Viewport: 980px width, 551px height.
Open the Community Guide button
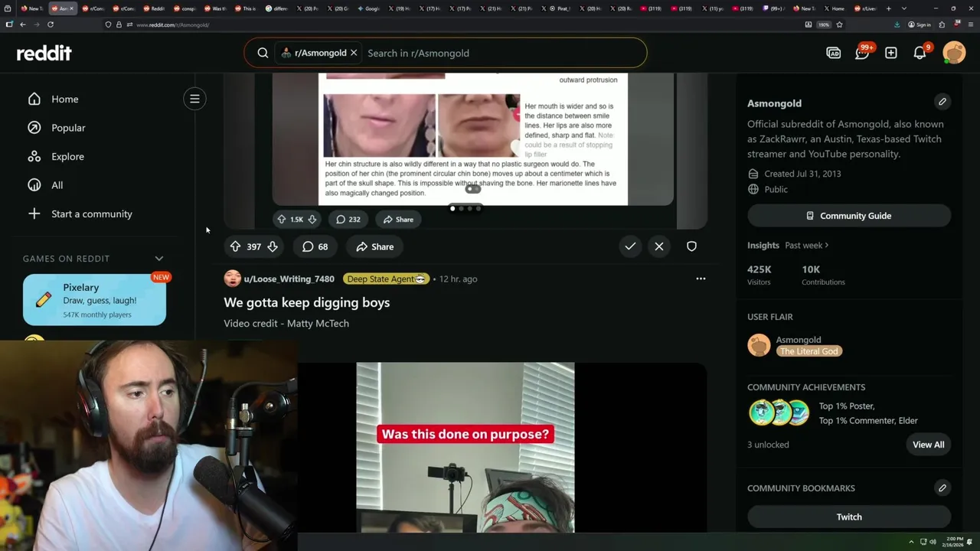(x=849, y=216)
